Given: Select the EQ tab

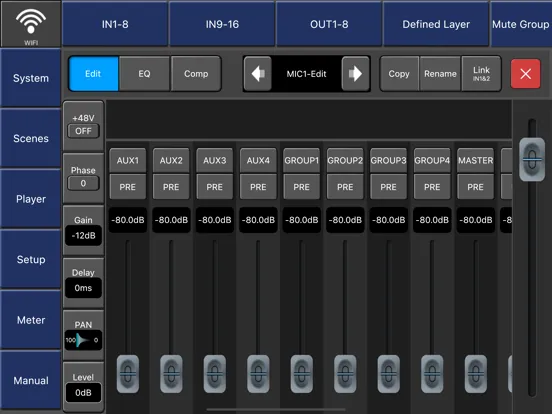Looking at the screenshot, I should [x=144, y=74].
